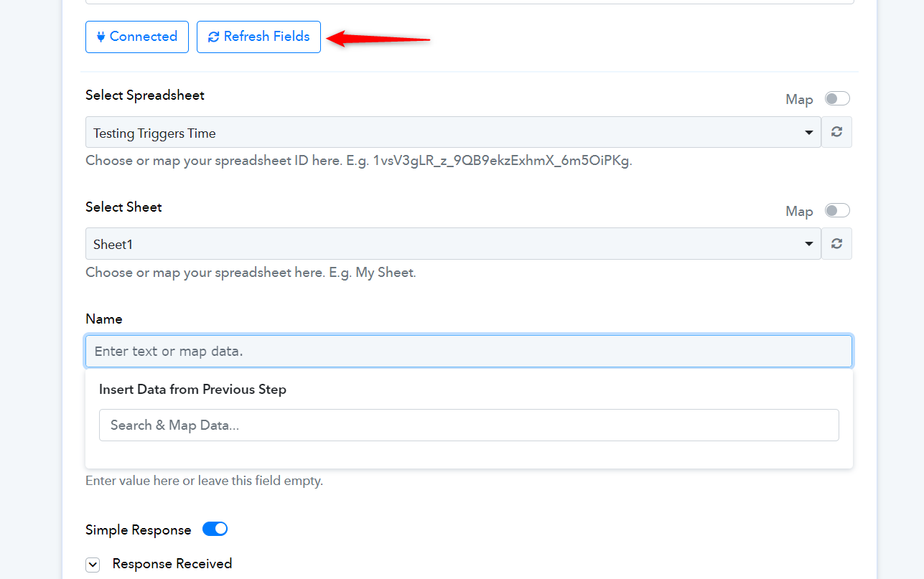
Task: Click the Select Spreadsheet label
Action: click(x=145, y=95)
